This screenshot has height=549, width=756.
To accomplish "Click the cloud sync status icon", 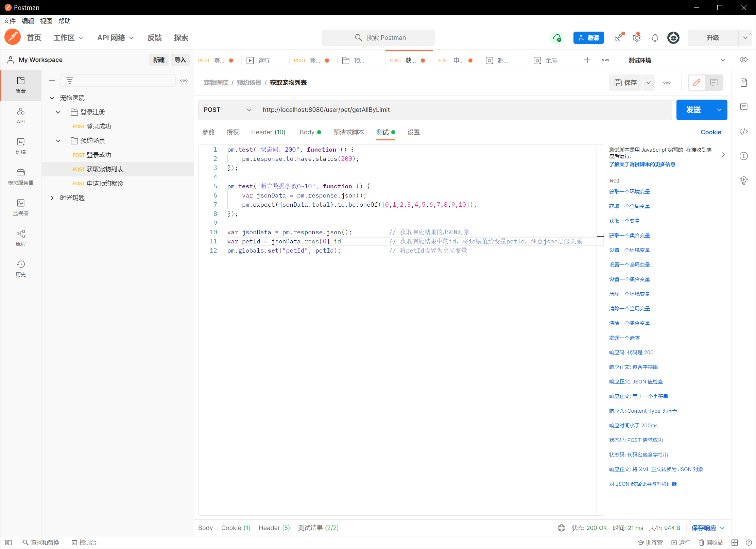I will (x=557, y=38).
